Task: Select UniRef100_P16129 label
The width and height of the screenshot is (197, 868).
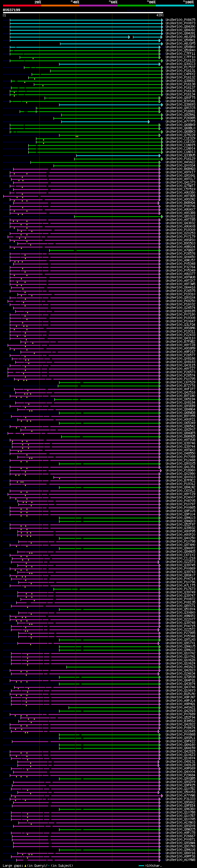Action: (x=180, y=159)
